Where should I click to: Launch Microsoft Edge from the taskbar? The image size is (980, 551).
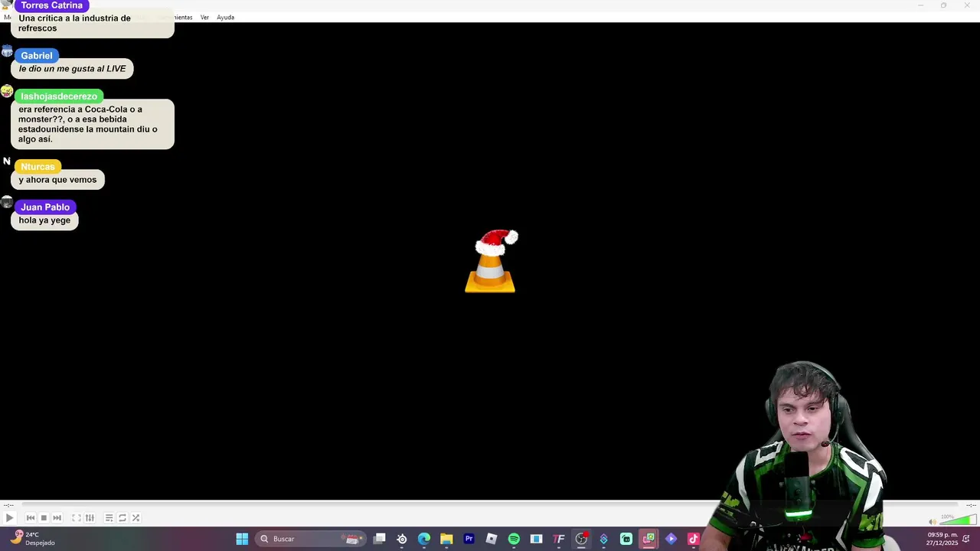(424, 539)
